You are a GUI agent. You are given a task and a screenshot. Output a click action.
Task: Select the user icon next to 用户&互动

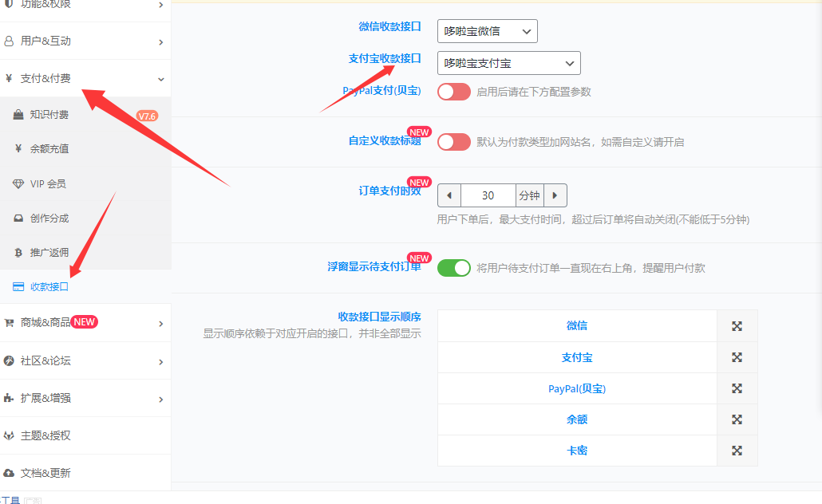(x=10, y=41)
